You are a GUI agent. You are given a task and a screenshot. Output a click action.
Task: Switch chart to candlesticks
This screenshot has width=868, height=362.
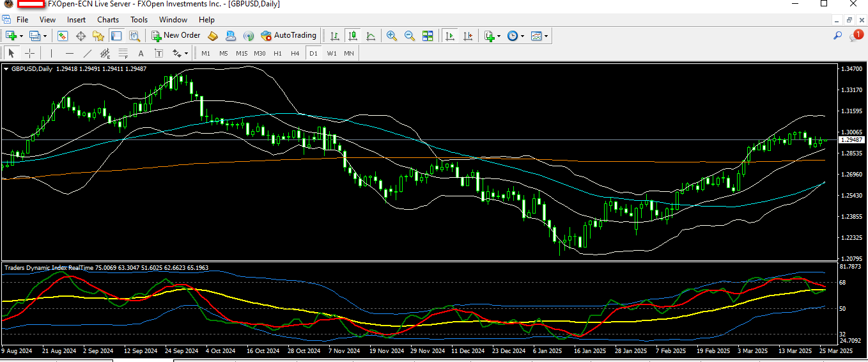(x=352, y=36)
